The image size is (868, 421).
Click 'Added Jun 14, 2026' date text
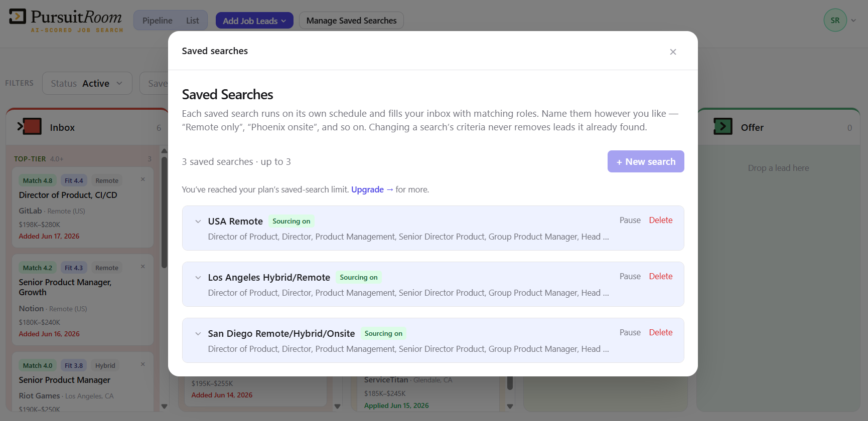(x=222, y=395)
